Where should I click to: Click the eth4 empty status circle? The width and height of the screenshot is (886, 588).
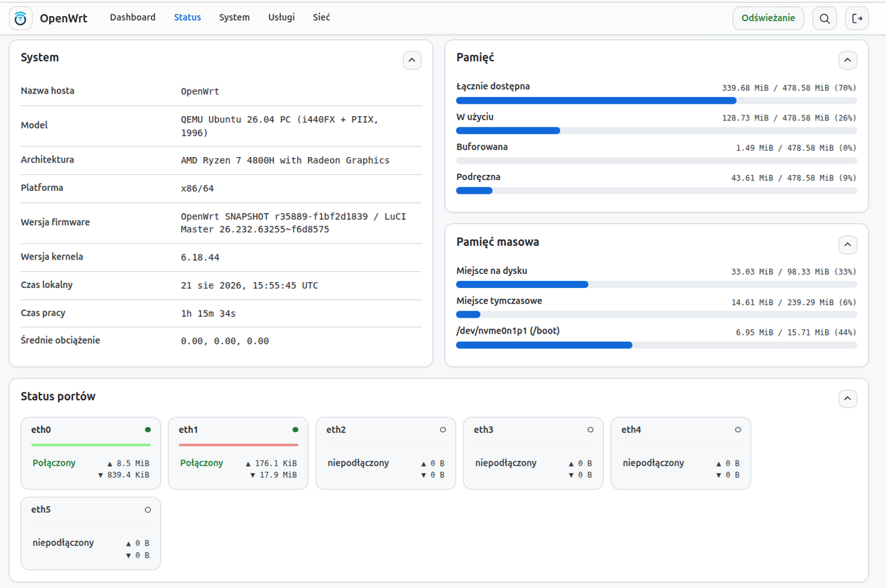(738, 430)
